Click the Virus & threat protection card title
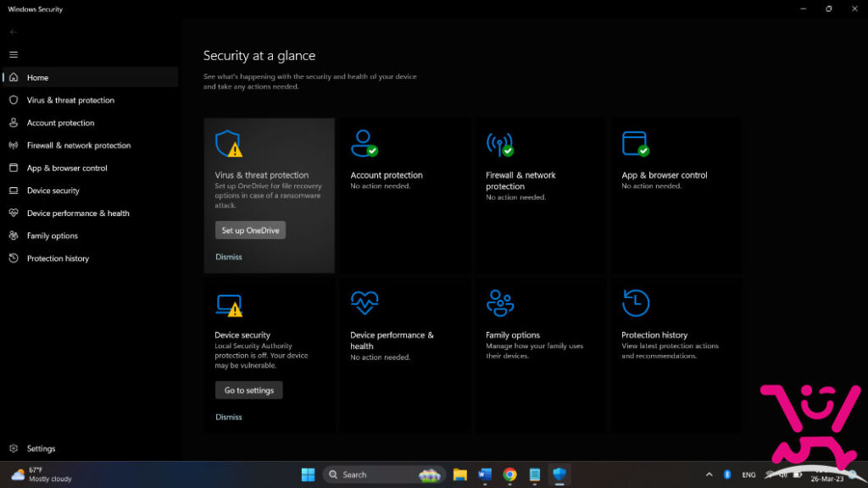 (x=262, y=175)
